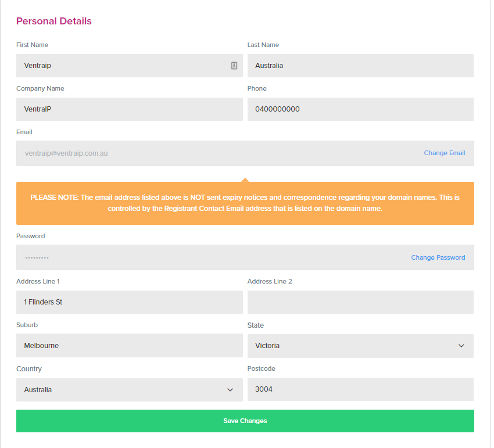Click the Phone field showing 0400000000
This screenshot has width=494, height=448.
coord(360,109)
